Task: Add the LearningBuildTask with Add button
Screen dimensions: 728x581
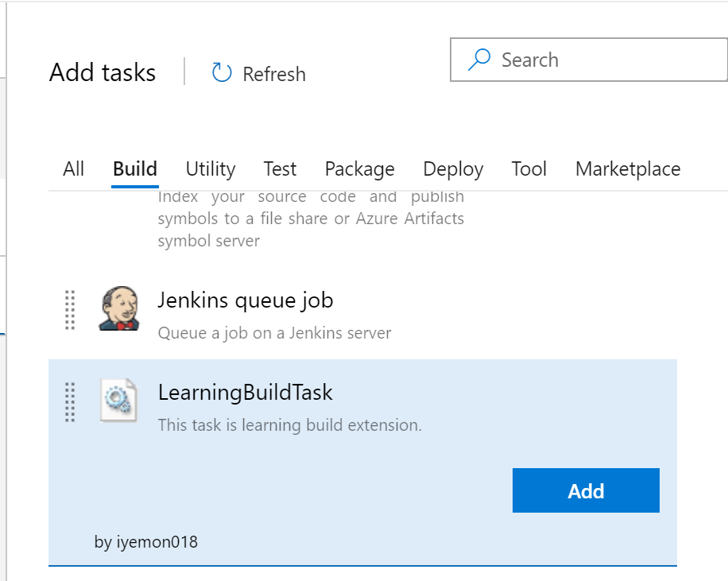Action: 586,490
